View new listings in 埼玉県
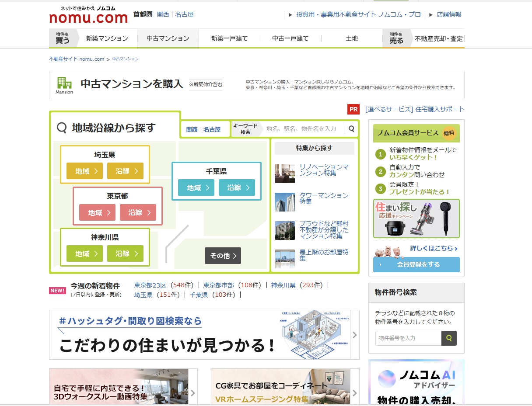Screen dimensions: 532x406 tap(143, 295)
